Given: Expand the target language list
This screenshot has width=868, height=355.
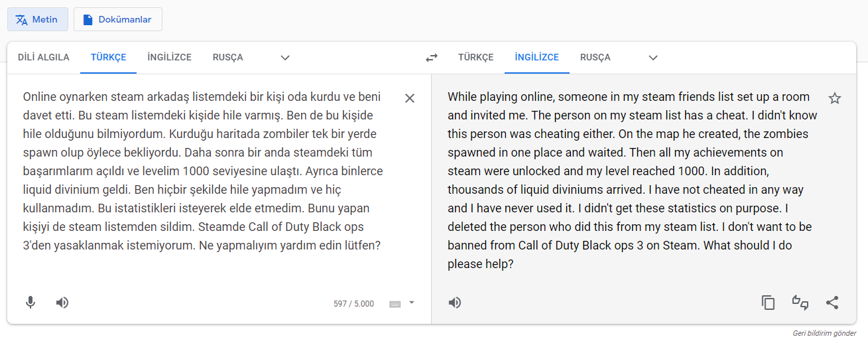Looking at the screenshot, I should tap(653, 58).
